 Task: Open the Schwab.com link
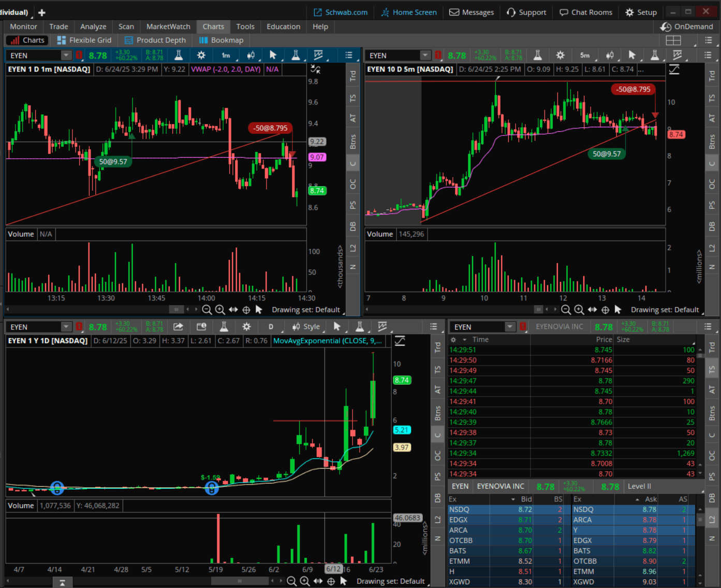341,12
